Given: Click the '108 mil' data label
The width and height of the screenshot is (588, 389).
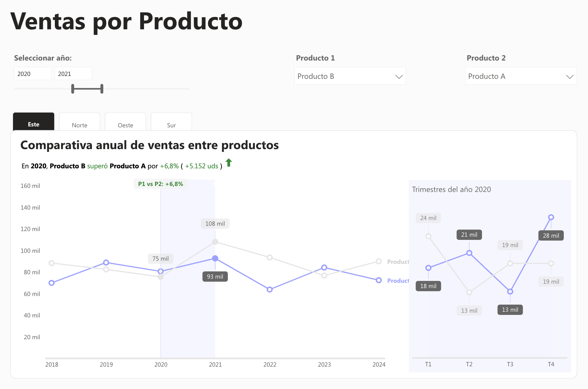Looking at the screenshot, I should click(215, 224).
